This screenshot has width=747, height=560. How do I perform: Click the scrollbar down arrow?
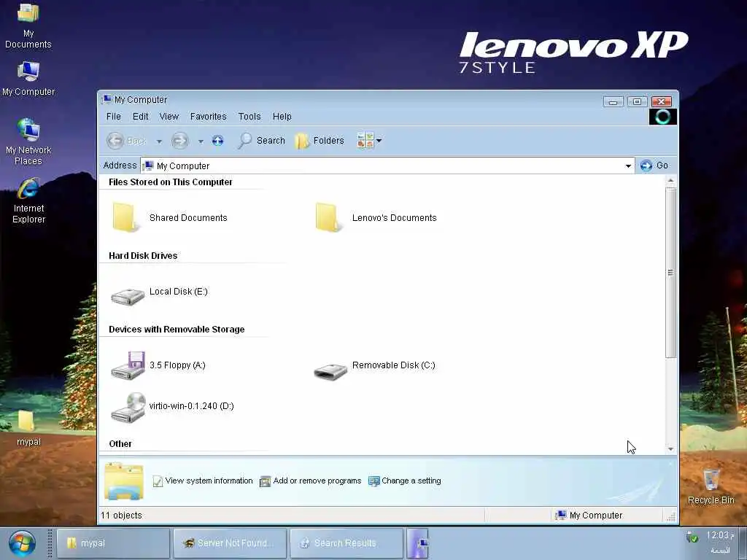point(670,449)
